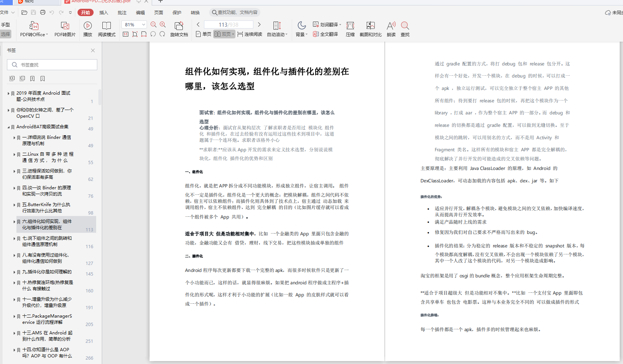Image resolution: width=623 pixels, height=364 pixels.
Task: Toggle 连续阅读 continuous reading
Action: point(250,34)
